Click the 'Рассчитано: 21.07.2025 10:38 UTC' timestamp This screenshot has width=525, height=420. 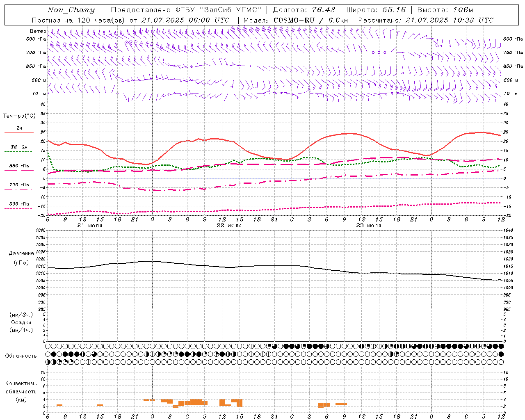tap(426, 20)
